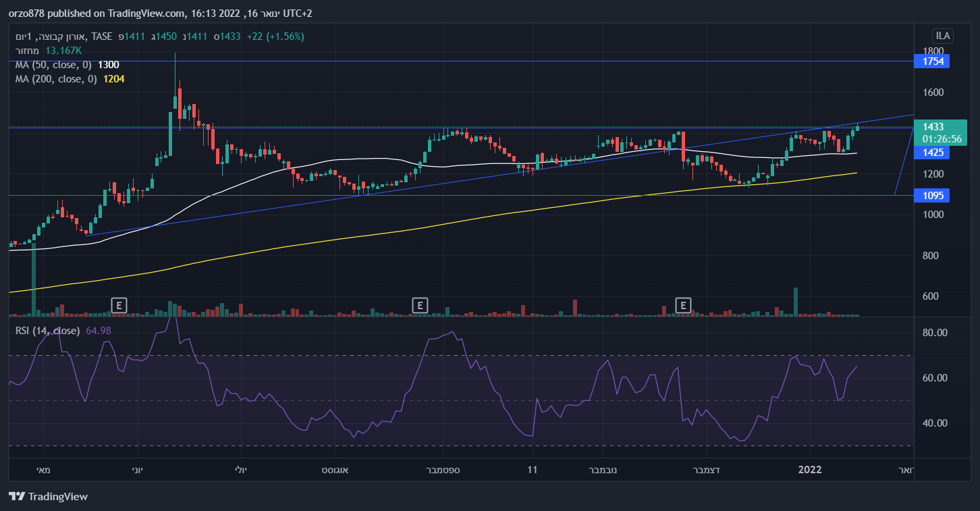Click the tall green volume bar in late December
Image resolution: width=980 pixels, height=511 pixels.
796,302
